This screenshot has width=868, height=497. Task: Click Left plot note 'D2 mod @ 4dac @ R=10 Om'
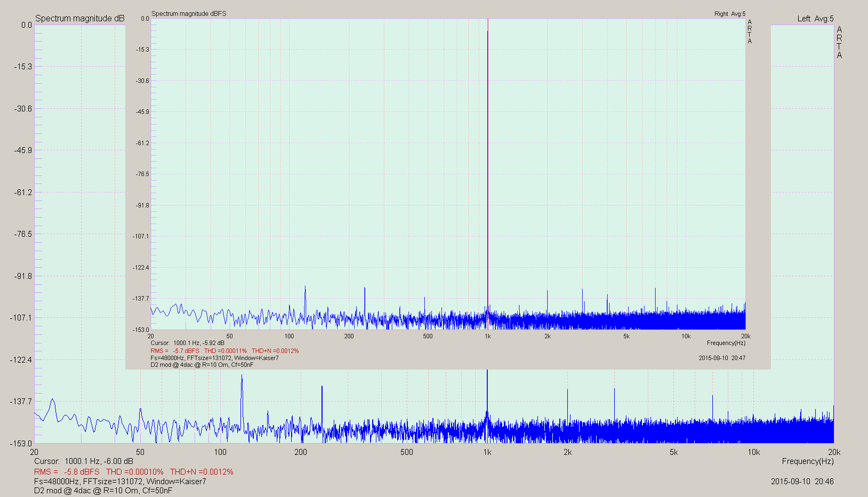click(x=103, y=491)
